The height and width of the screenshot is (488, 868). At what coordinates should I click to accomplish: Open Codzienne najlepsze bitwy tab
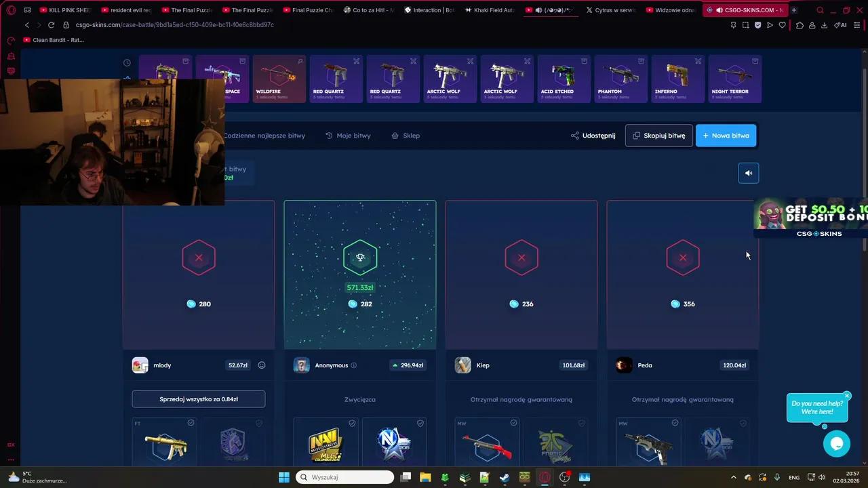264,136
